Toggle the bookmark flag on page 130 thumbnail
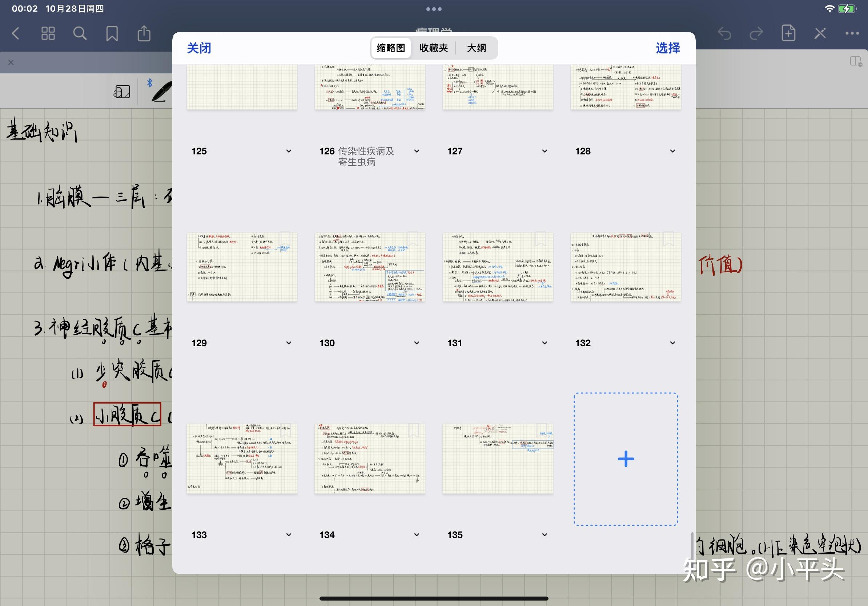868x606 pixels. pyautogui.click(x=414, y=239)
